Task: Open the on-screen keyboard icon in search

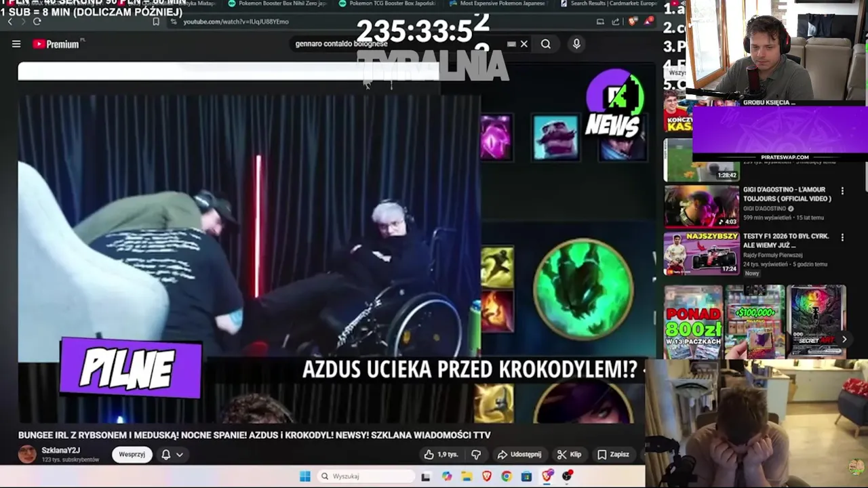Action: coord(511,44)
